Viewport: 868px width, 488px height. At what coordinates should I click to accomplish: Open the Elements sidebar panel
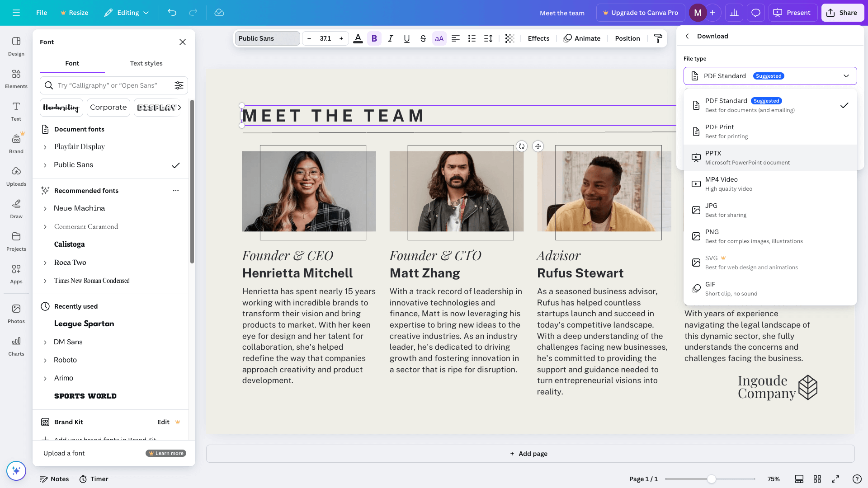click(x=16, y=79)
